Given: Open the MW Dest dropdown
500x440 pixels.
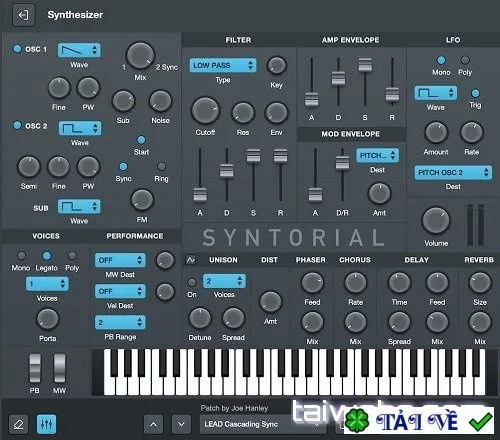Looking at the screenshot, I should pos(120,260).
